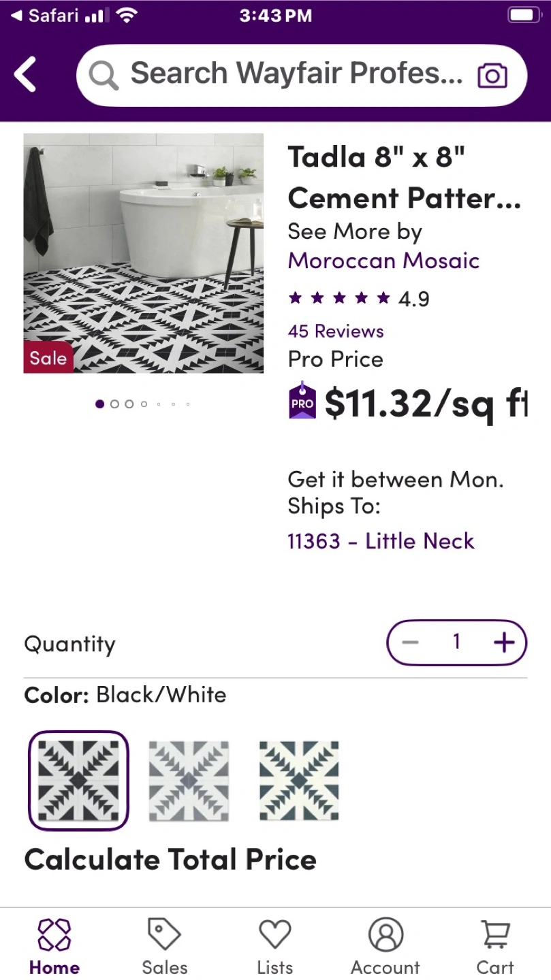Tap the back arrow icon
Viewport: 551px width, 980px height.
(26, 74)
